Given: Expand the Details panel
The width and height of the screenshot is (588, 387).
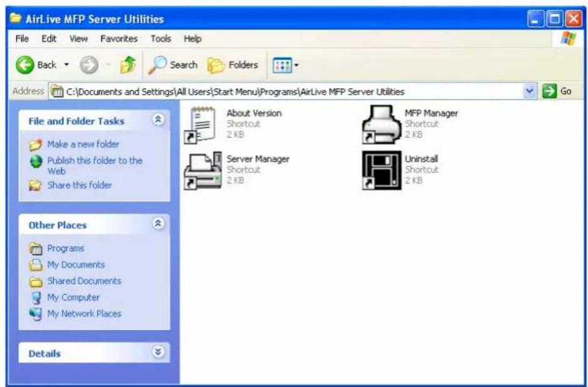Looking at the screenshot, I should 158,352.
